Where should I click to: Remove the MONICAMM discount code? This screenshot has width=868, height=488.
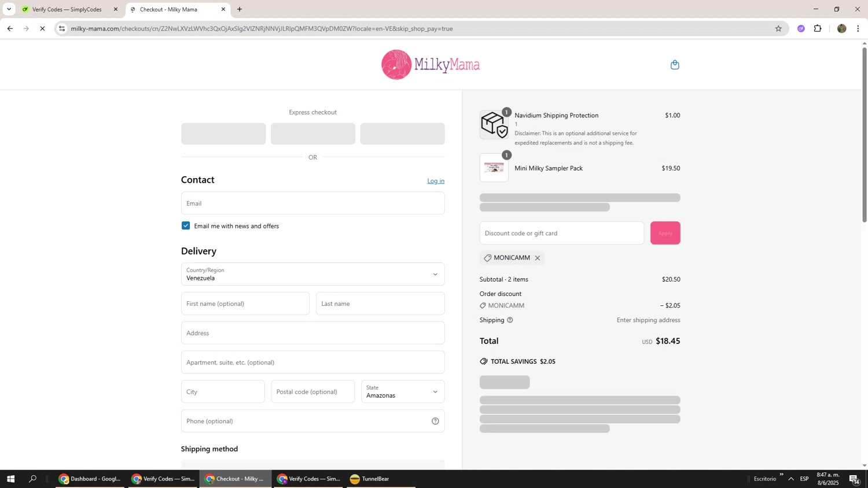click(538, 258)
